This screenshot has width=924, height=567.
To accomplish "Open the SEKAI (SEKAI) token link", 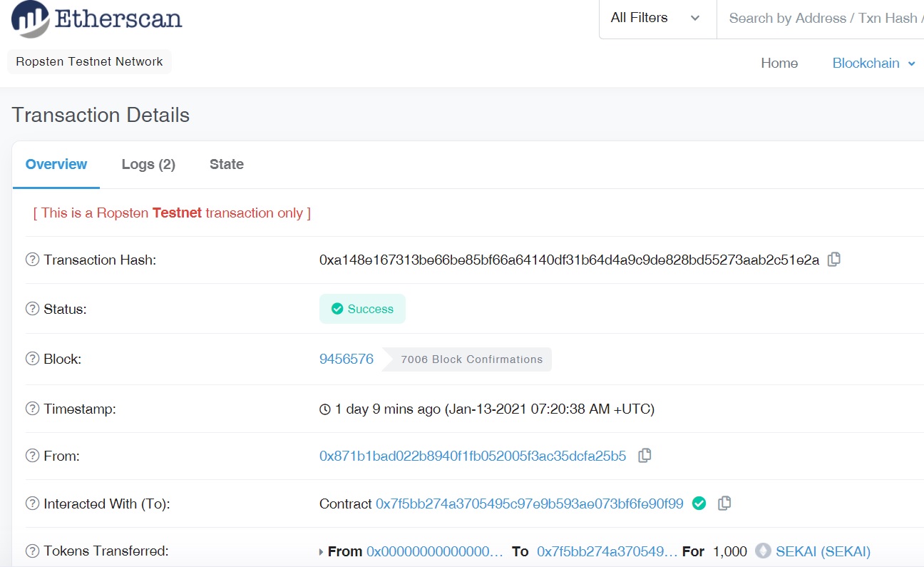I will coord(823,551).
